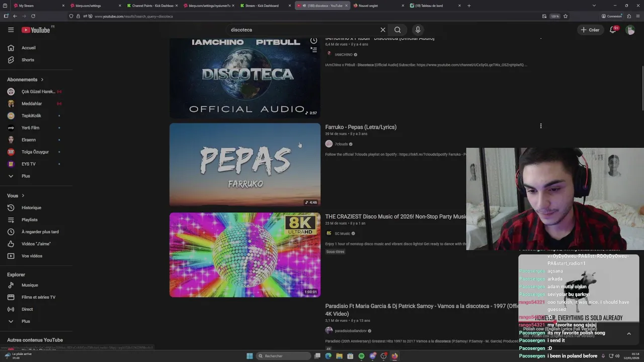
Task: Open Farruko - Pepas (Letra/Lyrics) title
Action: pos(361,127)
